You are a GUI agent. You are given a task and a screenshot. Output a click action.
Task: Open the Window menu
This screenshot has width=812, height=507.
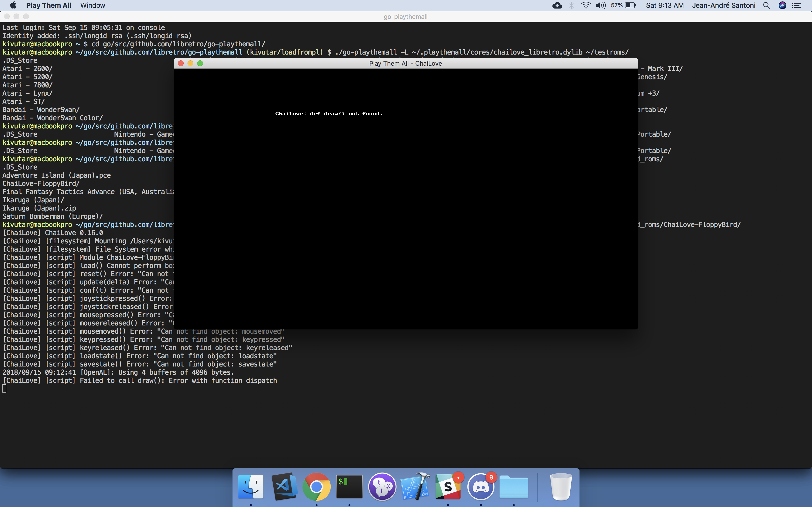click(93, 5)
